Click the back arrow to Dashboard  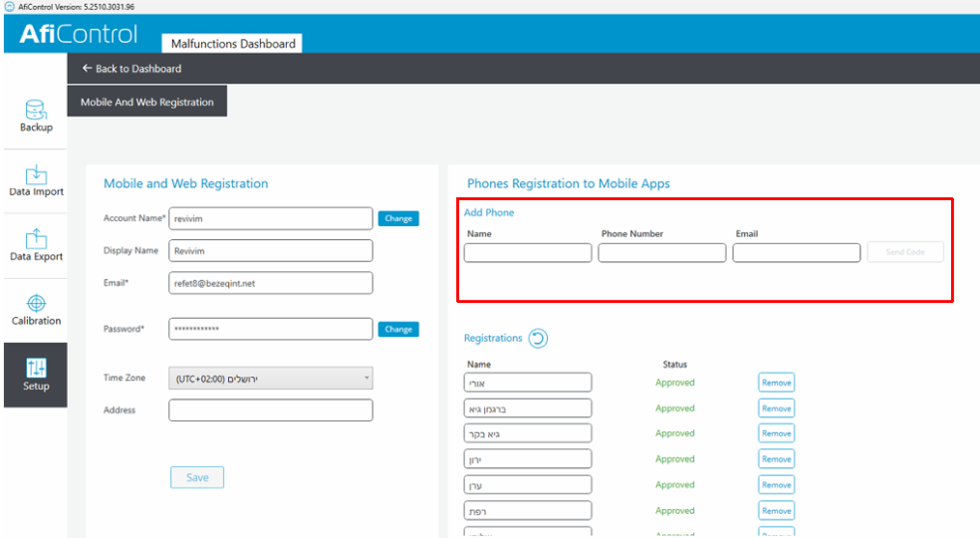tap(87, 69)
